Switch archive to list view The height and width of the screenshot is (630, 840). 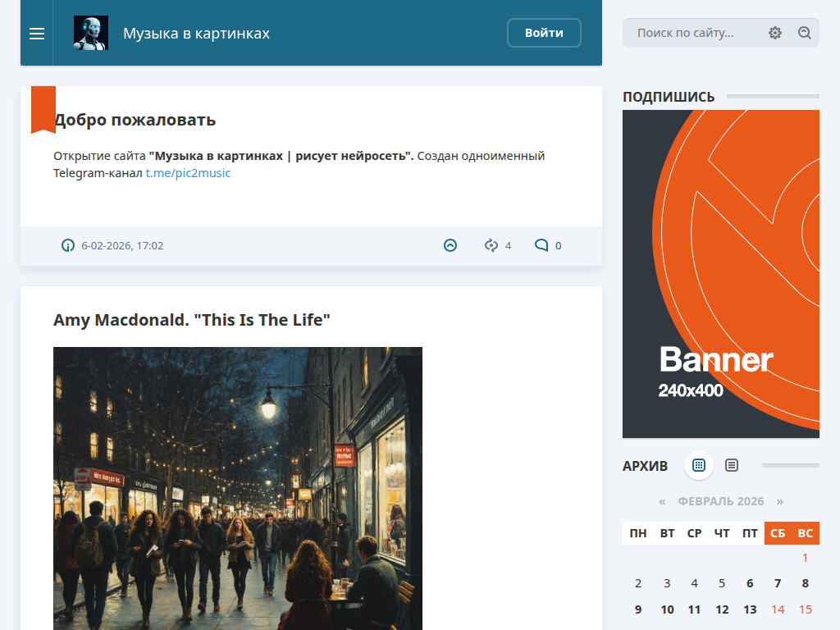tap(731, 465)
